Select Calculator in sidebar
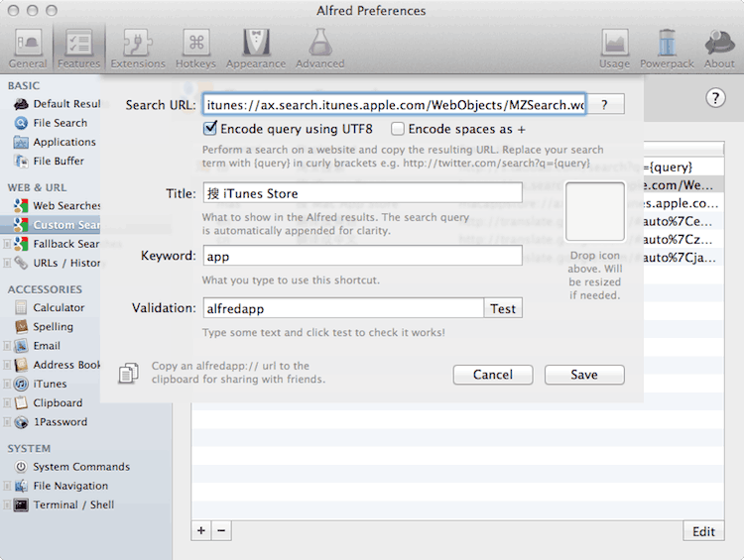The width and height of the screenshot is (744, 560). (50, 307)
